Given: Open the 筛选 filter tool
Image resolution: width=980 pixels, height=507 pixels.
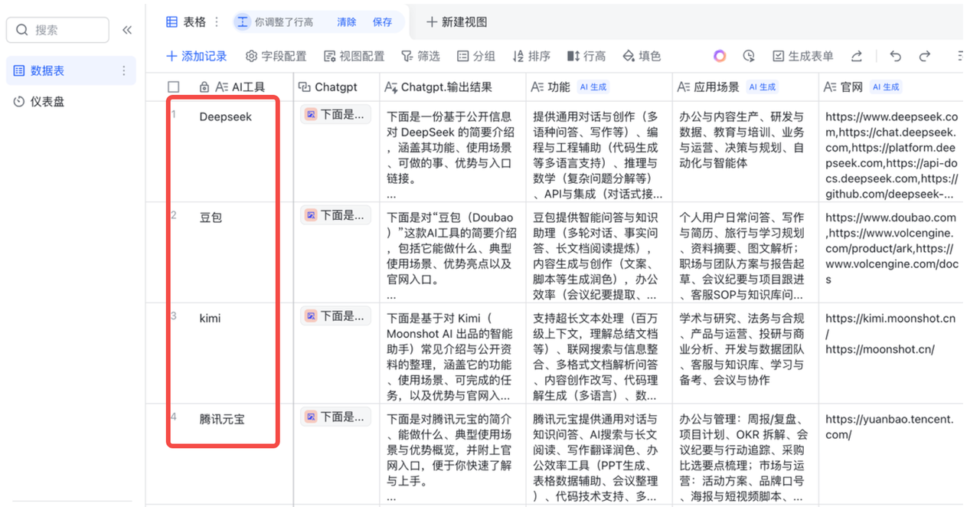Looking at the screenshot, I should click(x=420, y=56).
